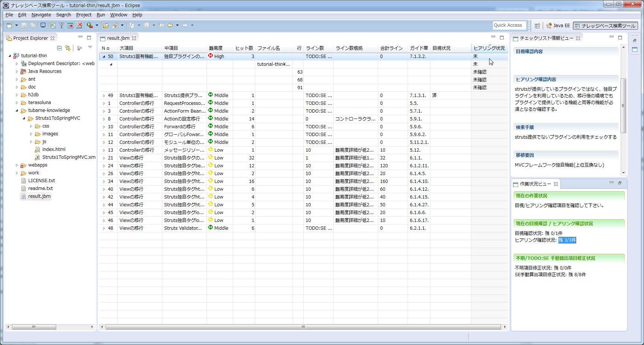Click the monitor screen toolbar icon
This screenshot has height=345, width=644.
[43, 25]
